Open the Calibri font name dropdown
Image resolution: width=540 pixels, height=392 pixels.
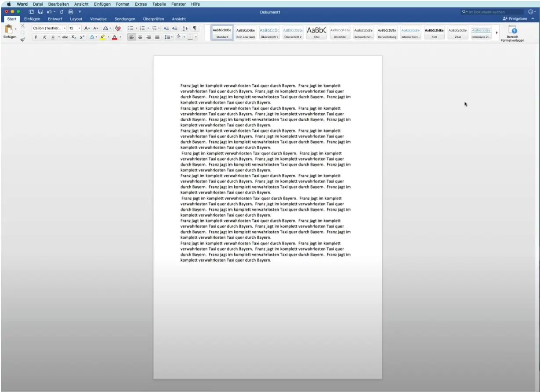[x=49, y=28]
